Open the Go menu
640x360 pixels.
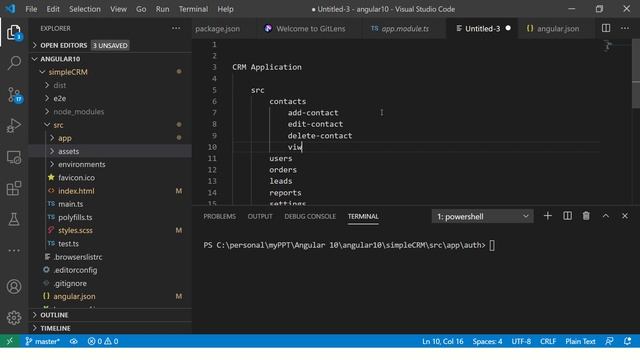[141, 9]
